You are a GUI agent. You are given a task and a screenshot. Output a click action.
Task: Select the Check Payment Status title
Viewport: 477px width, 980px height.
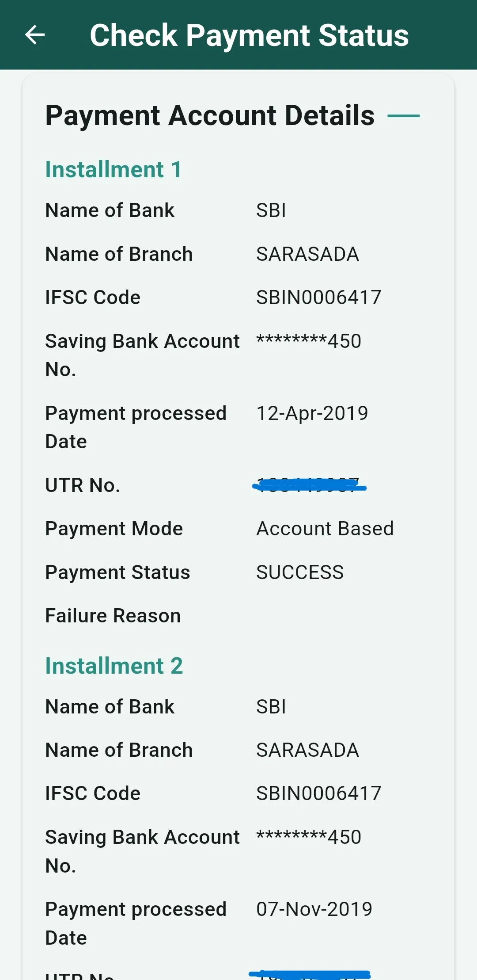coord(249,35)
